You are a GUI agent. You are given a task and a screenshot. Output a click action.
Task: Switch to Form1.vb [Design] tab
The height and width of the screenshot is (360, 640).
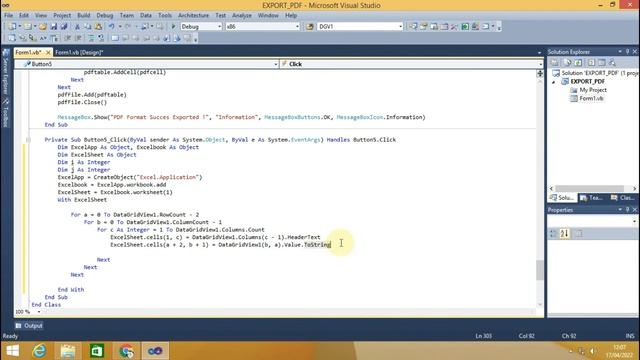point(79,52)
